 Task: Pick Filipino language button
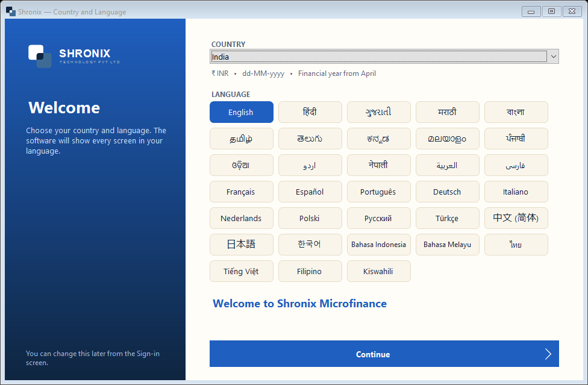pos(310,271)
